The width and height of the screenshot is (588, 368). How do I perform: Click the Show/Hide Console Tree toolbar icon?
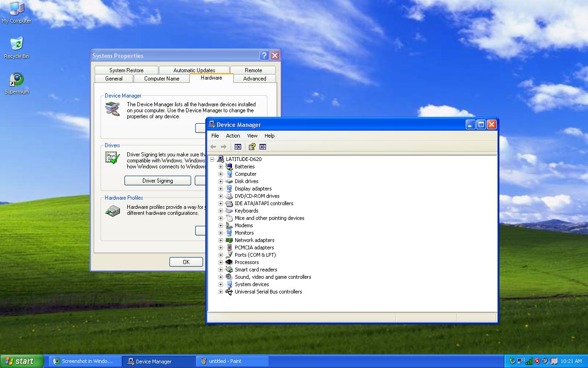pos(238,147)
